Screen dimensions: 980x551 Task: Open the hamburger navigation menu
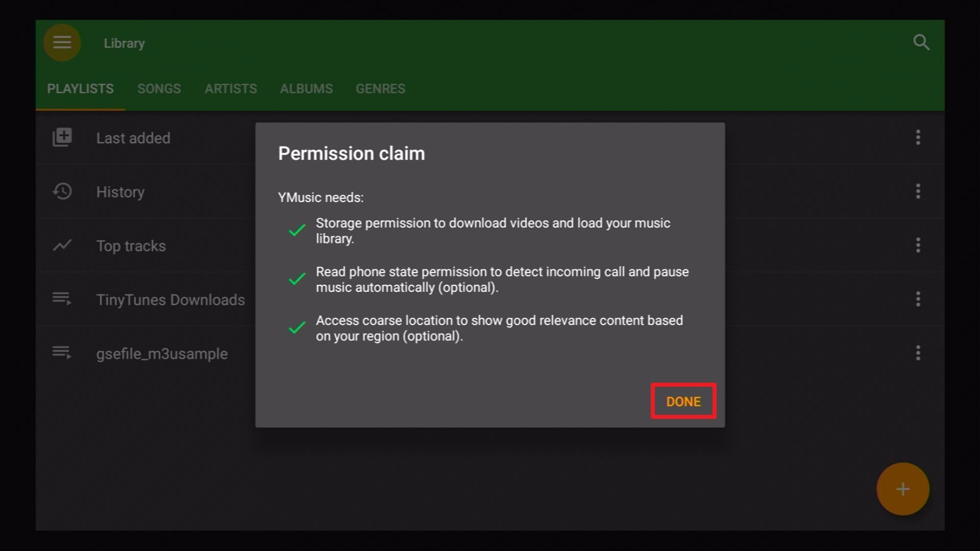pos(62,42)
